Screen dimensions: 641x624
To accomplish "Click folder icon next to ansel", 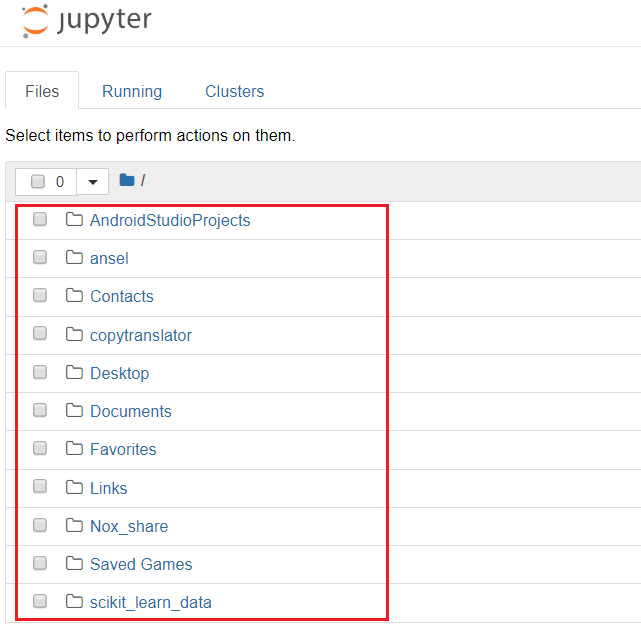I will click(74, 258).
